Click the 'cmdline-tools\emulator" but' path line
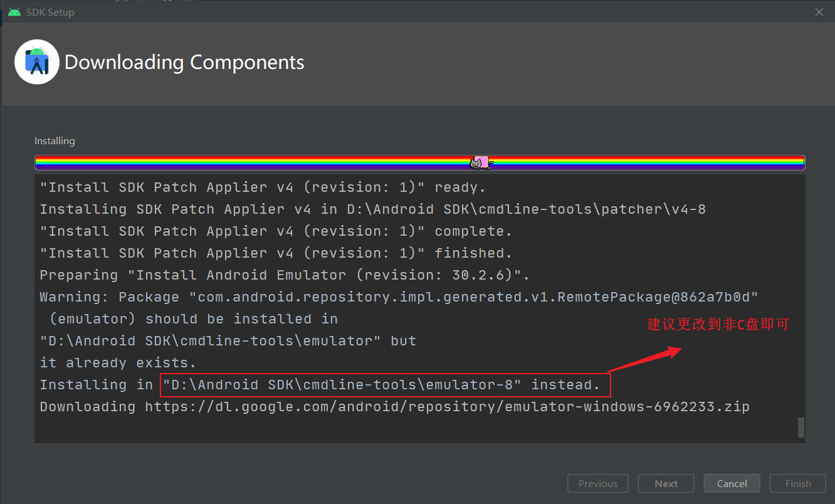This screenshot has width=835, height=504. click(x=228, y=341)
